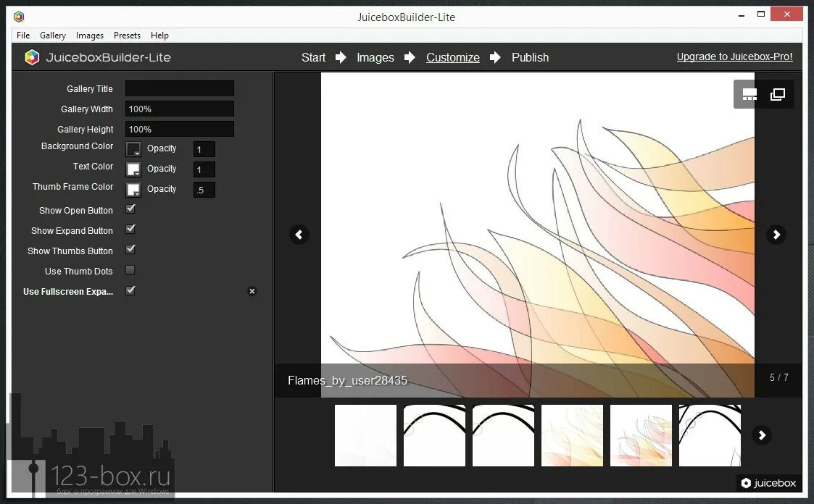Advance thumbnail strip with right arrow
Image resolution: width=814 pixels, height=504 pixels.
pyautogui.click(x=762, y=435)
